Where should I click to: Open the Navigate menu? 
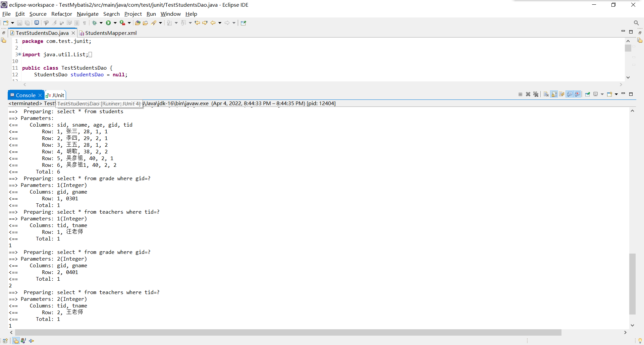click(x=88, y=14)
